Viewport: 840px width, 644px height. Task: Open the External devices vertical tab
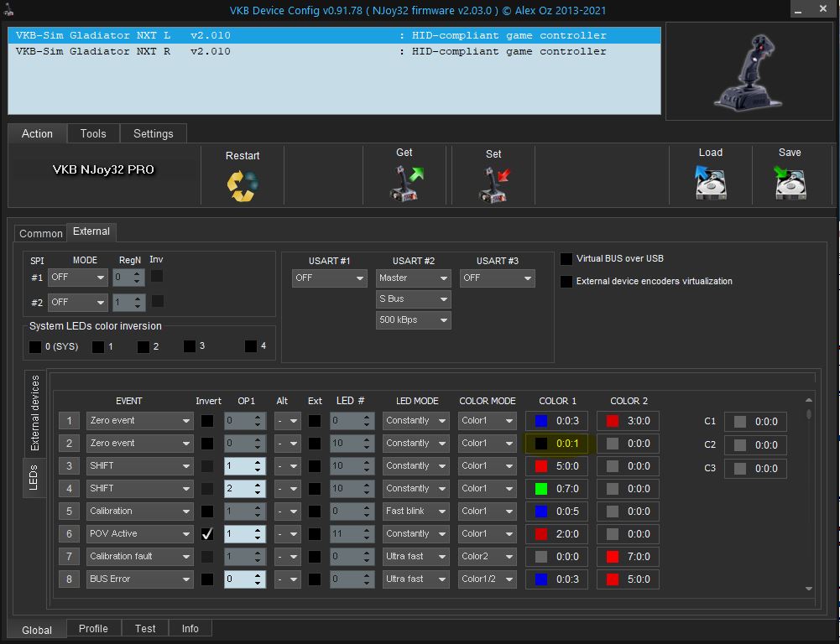coord(34,413)
